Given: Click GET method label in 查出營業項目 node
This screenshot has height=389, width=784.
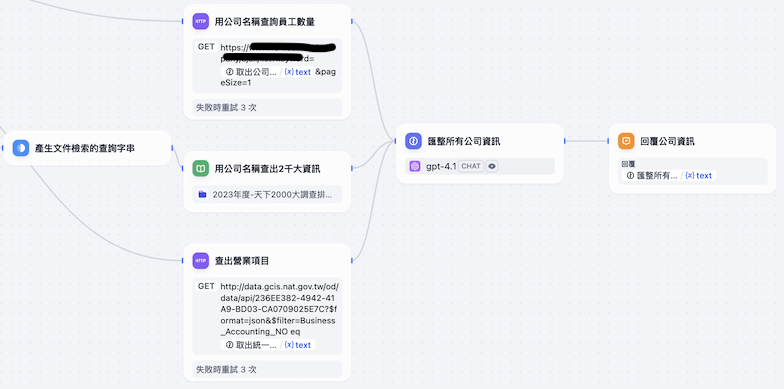Looking at the screenshot, I should pos(206,286).
